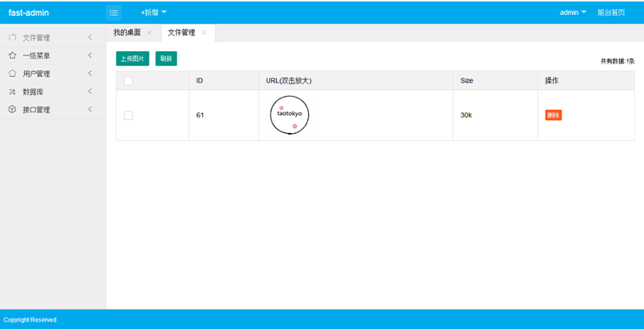This screenshot has width=644, height=329.
Task: Open the admin user dropdown
Action: tap(573, 12)
